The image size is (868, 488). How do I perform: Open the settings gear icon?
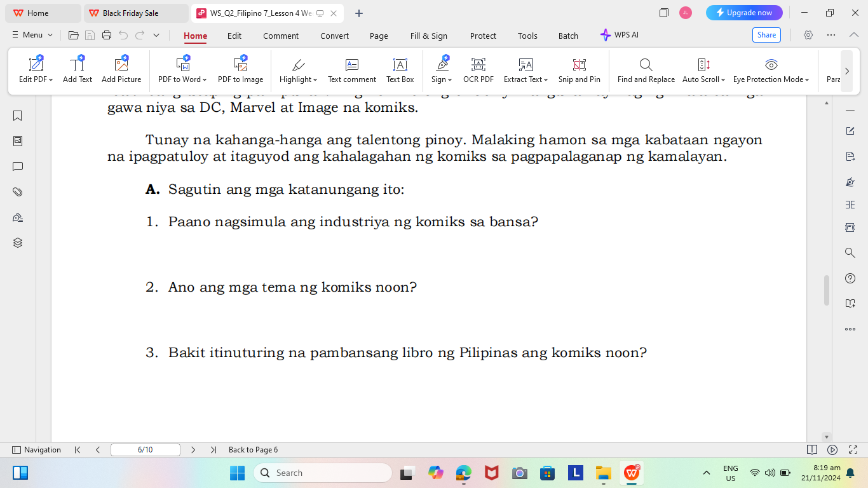[x=808, y=35]
